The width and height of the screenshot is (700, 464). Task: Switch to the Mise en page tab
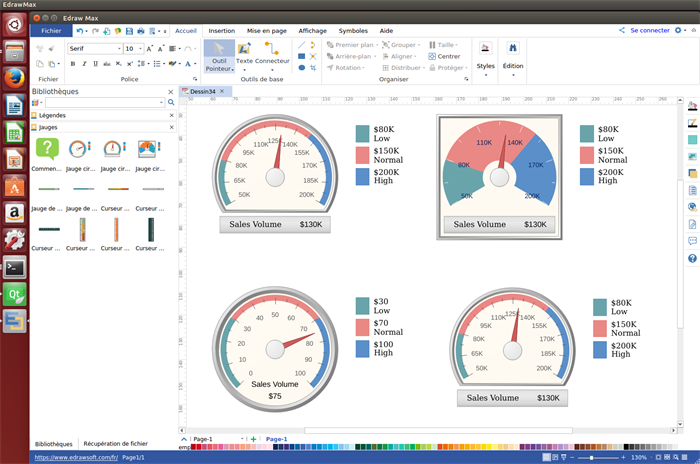266,31
